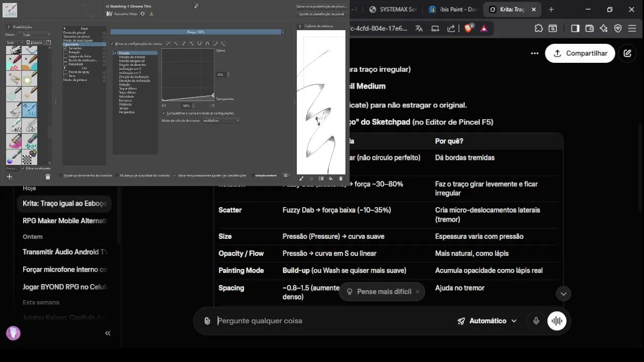Choose the arch-shaped curve preset
The width and height of the screenshot is (644, 362).
(207, 44)
